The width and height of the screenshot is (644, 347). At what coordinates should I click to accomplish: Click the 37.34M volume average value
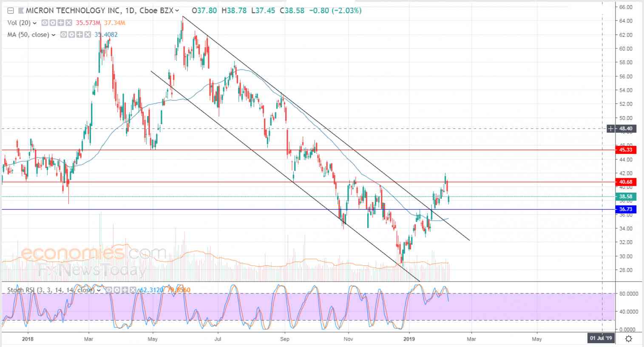click(x=114, y=23)
